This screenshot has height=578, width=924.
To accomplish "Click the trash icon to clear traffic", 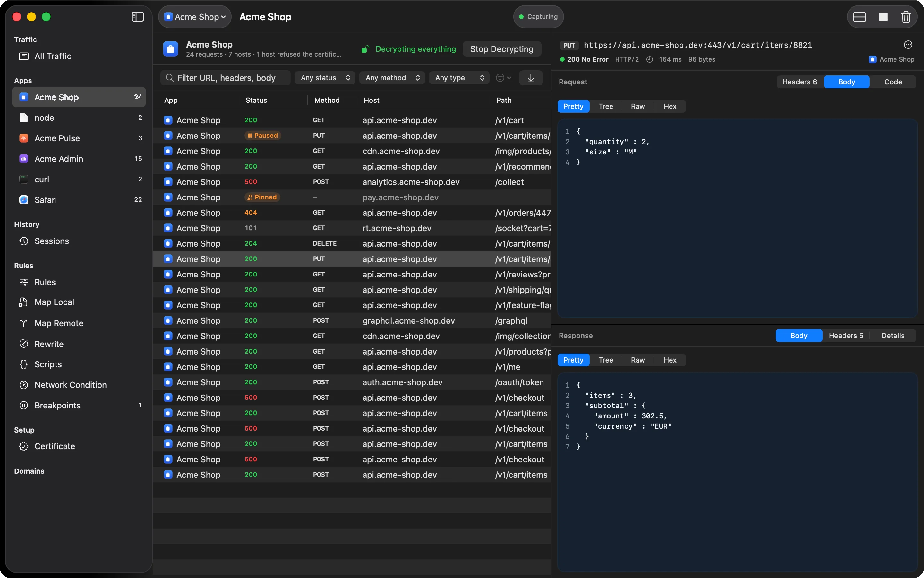I will pos(906,17).
